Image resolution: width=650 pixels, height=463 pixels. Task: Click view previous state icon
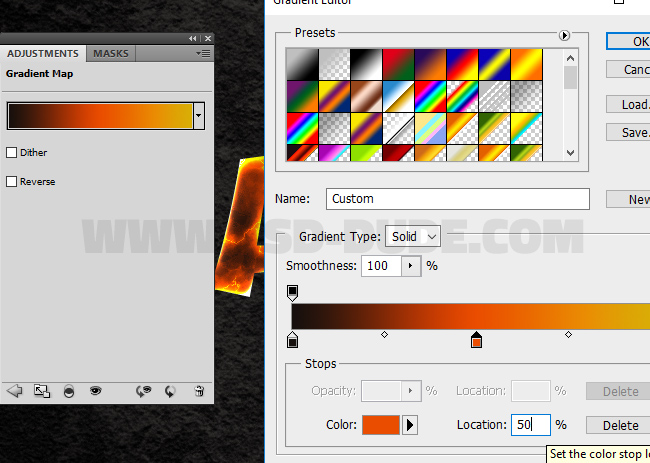click(143, 391)
